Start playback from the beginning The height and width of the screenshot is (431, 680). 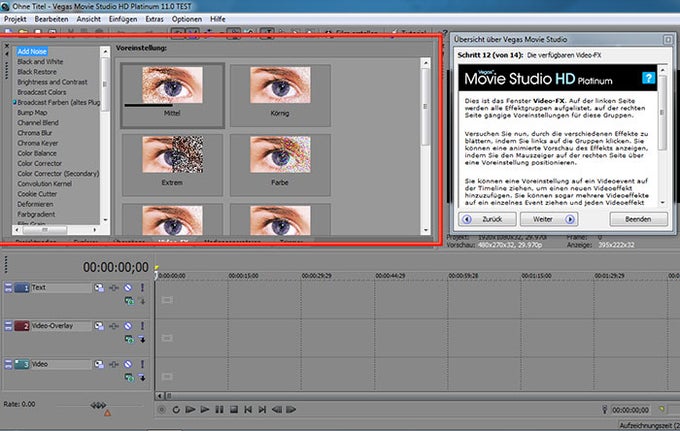[x=190, y=409]
